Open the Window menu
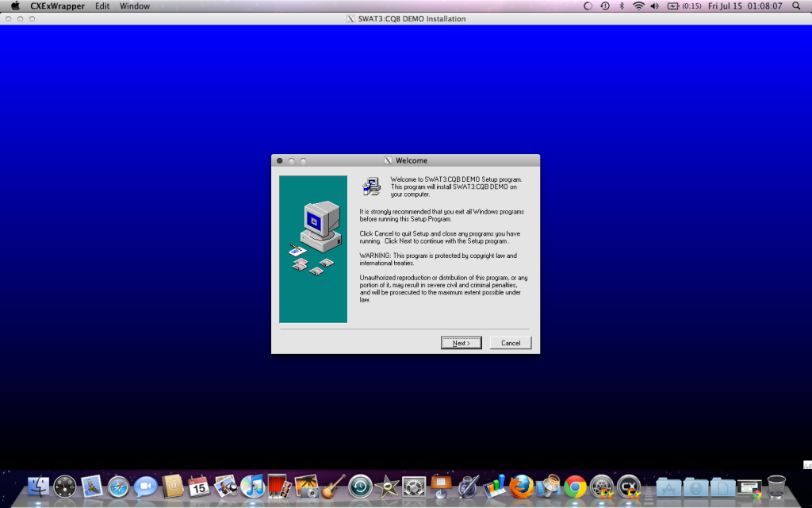Screen dimensions: 812x508 (x=135, y=6)
